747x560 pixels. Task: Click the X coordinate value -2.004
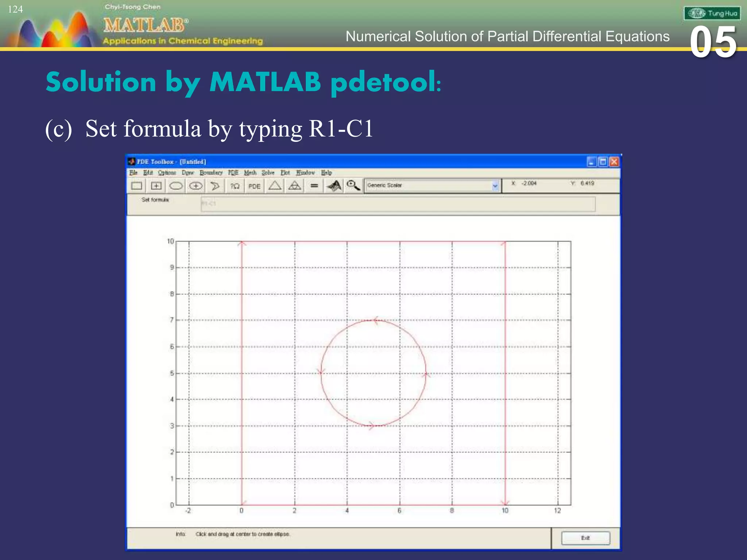coord(529,183)
